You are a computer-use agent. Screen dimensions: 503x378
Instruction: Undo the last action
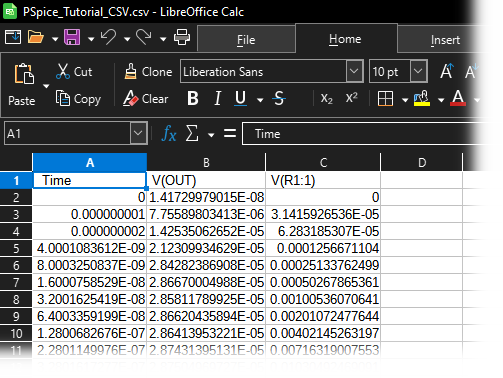(x=108, y=37)
